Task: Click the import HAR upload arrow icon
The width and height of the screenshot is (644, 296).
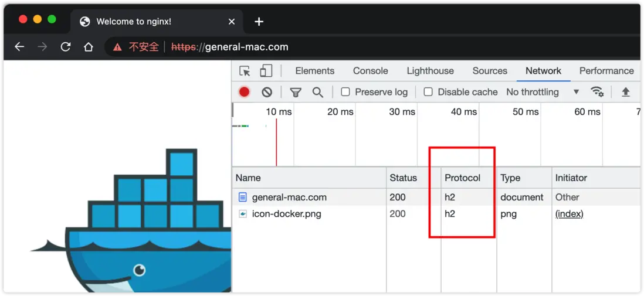Action: [x=625, y=92]
